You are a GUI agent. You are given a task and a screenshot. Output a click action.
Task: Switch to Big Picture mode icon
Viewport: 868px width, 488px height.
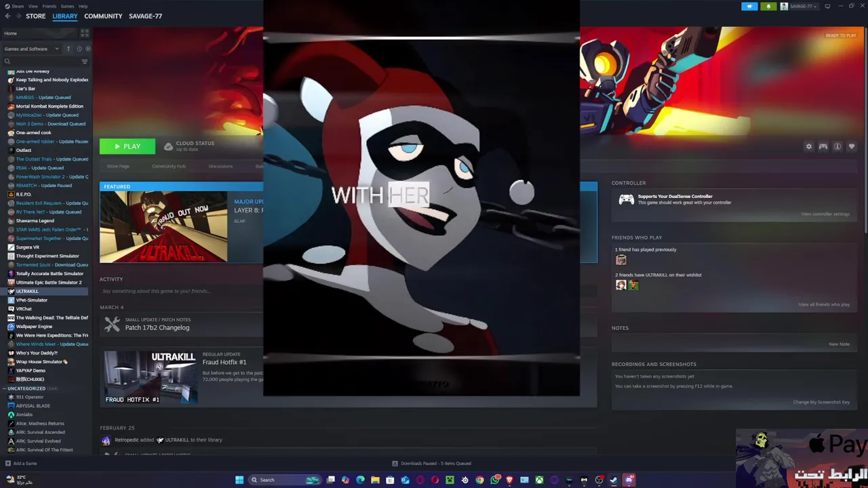click(827, 6)
